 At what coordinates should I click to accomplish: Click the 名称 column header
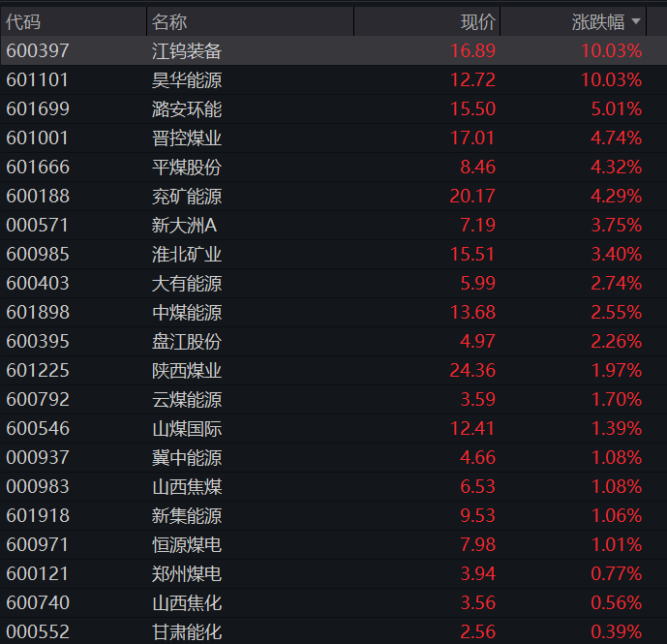(169, 21)
